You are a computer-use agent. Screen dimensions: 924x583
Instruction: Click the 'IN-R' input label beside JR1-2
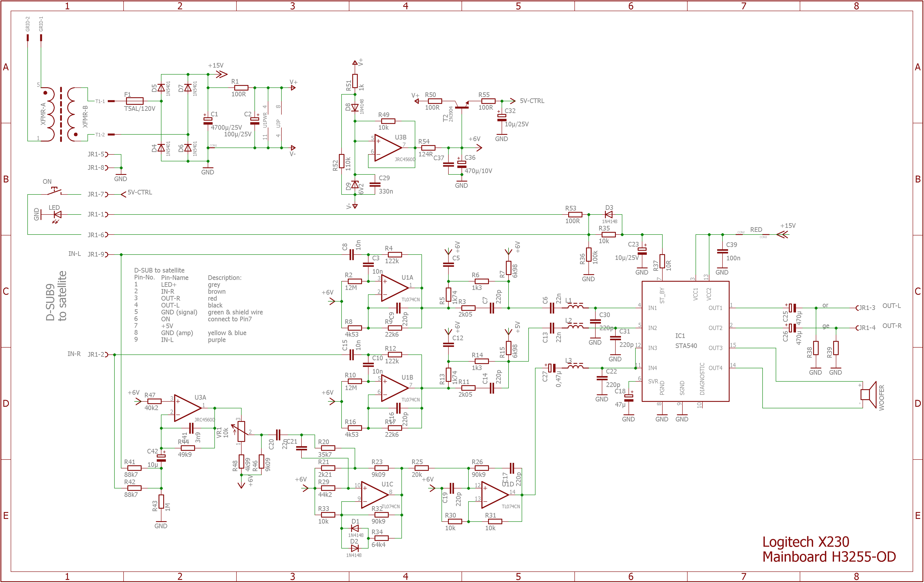[x=74, y=354]
